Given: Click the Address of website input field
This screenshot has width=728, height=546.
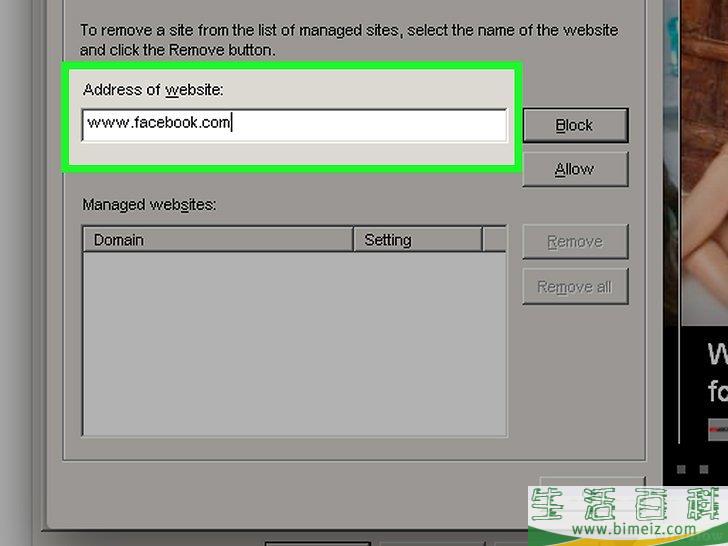Looking at the screenshot, I should coord(294,125).
